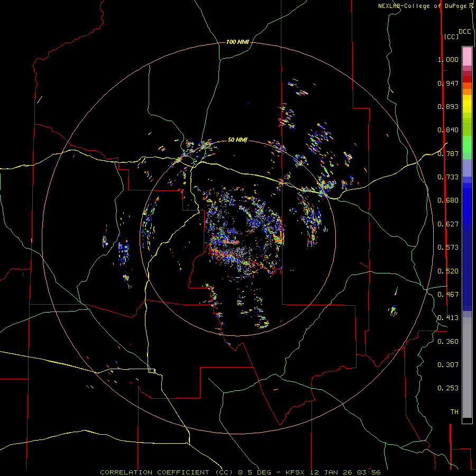Pick the yellow segment of the color bar
476x476 pixels.
467,104
